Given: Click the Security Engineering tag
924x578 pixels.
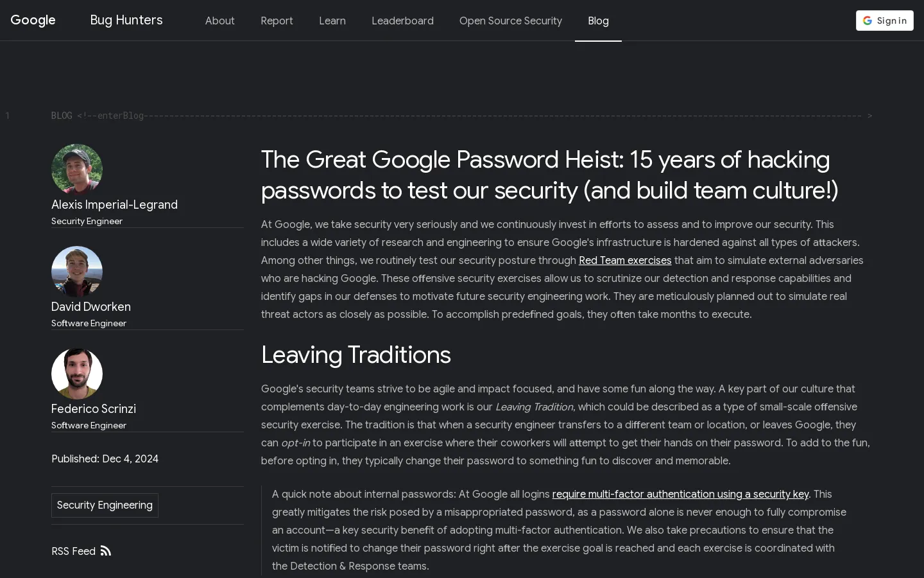Looking at the screenshot, I should [105, 505].
